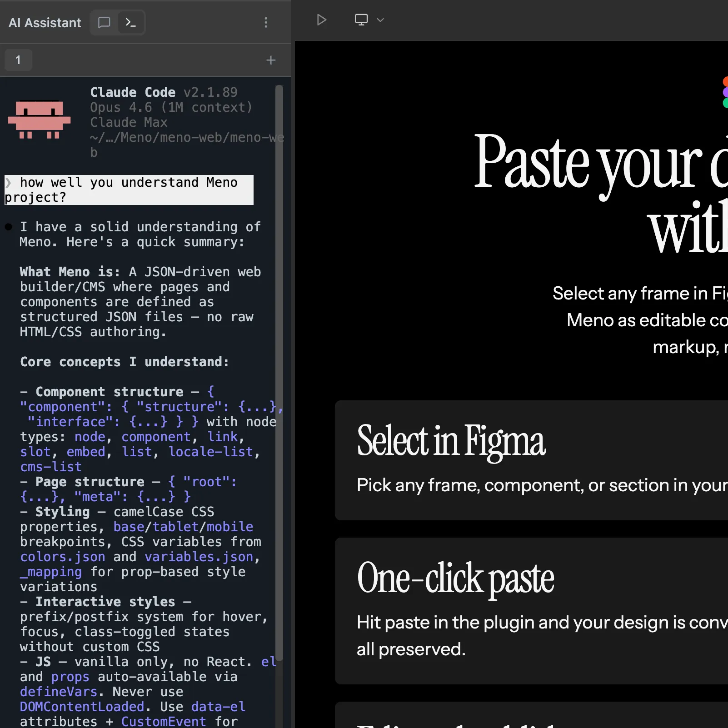
Task: Add a new assistant session with plus
Action: 271,60
